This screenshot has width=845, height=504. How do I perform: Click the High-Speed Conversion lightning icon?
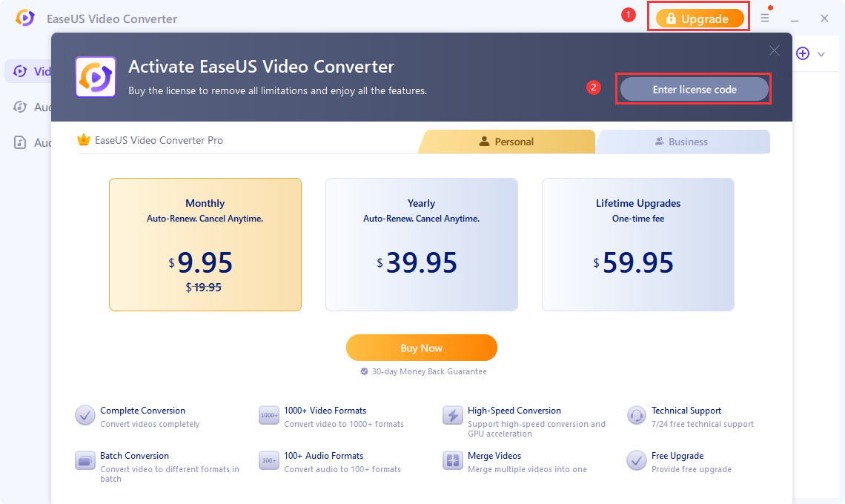click(453, 416)
